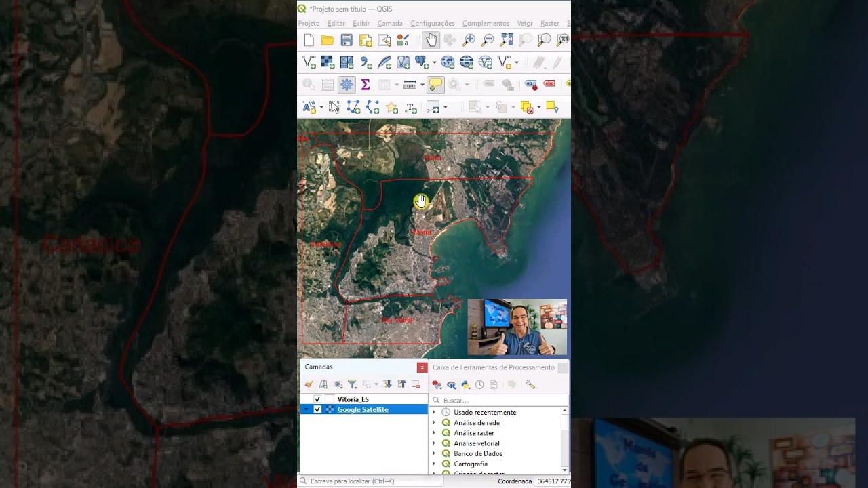
Task: Add a delimited text layer
Action: (366, 62)
